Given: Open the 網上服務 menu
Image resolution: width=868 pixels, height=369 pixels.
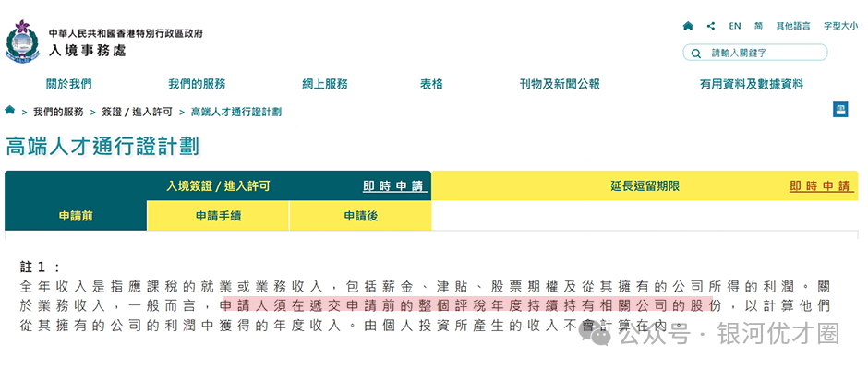Looking at the screenshot, I should click(325, 84).
